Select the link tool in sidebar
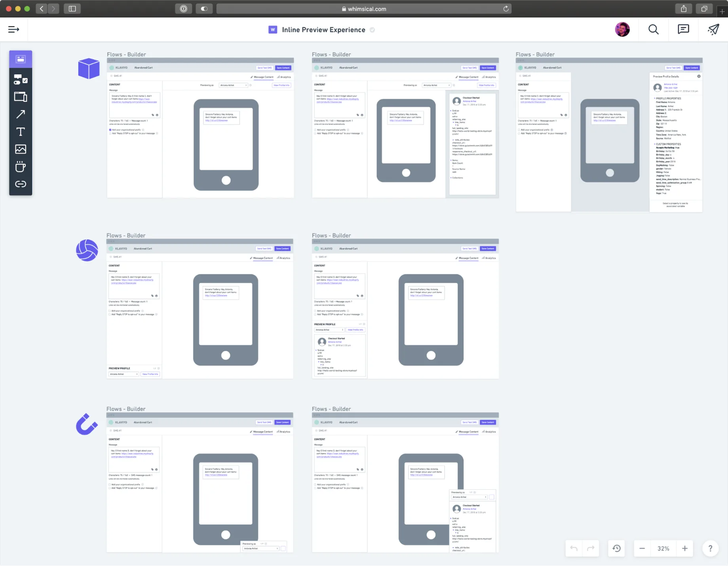The image size is (728, 566). click(21, 184)
